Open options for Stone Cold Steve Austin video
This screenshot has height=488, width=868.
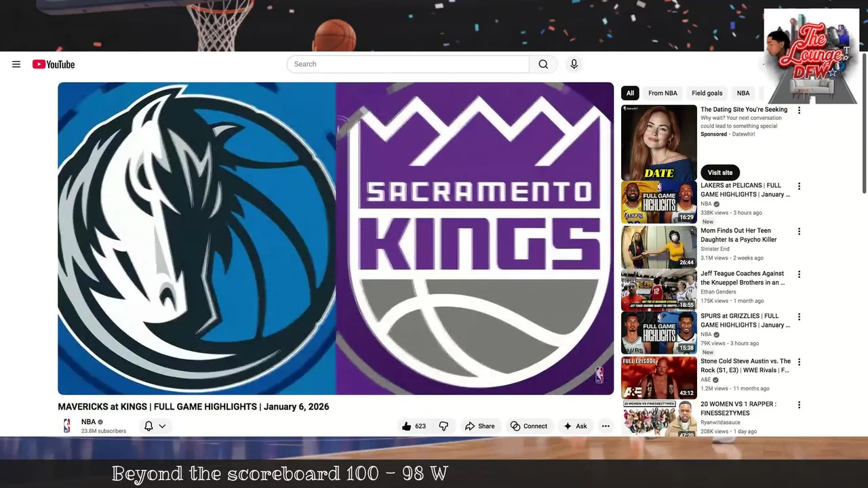click(x=799, y=363)
